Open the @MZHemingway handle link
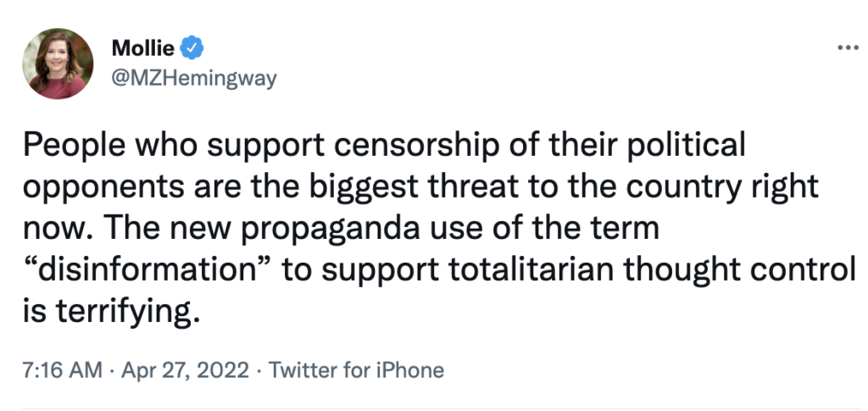Viewport: 868px width, 411px height. pos(194,77)
